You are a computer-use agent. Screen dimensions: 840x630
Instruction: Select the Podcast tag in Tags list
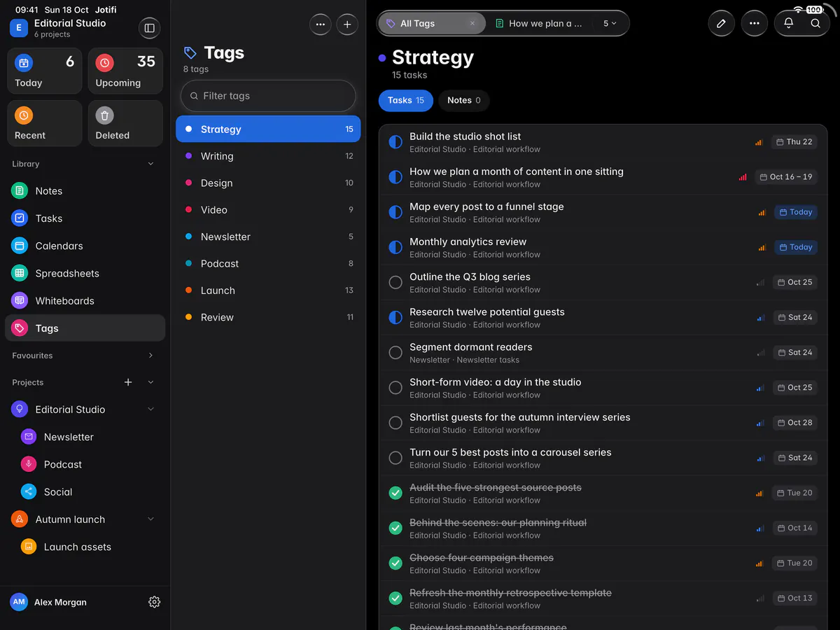pyautogui.click(x=268, y=263)
